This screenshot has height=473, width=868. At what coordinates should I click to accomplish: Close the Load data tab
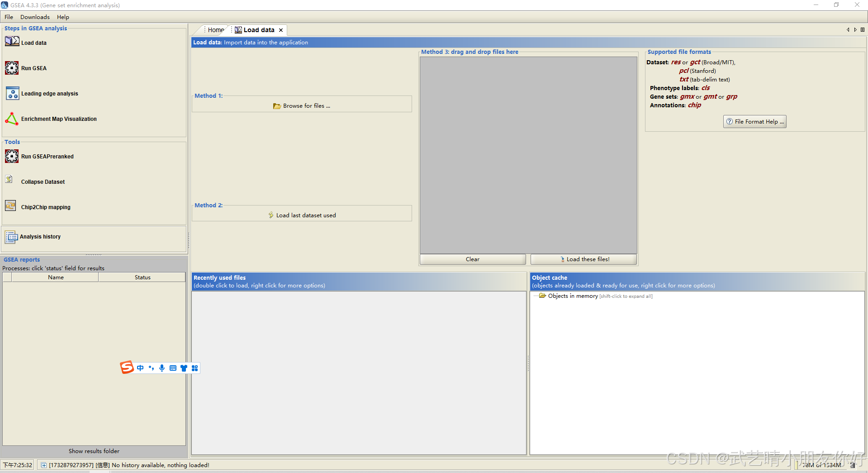point(281,30)
